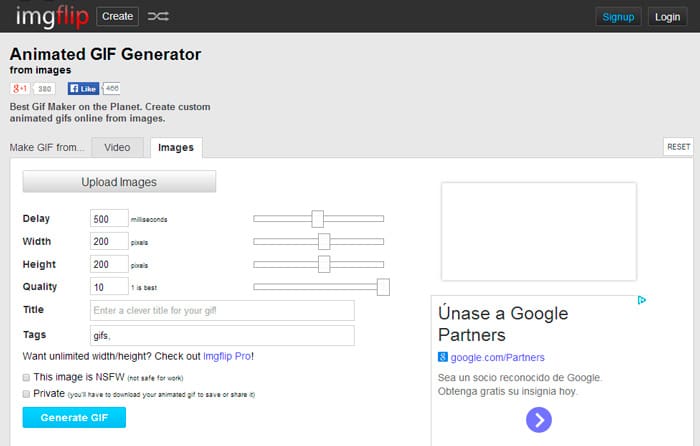Viewport: 700px width, 446px height.
Task: Click the Generate GIF button
Action: pos(74,417)
